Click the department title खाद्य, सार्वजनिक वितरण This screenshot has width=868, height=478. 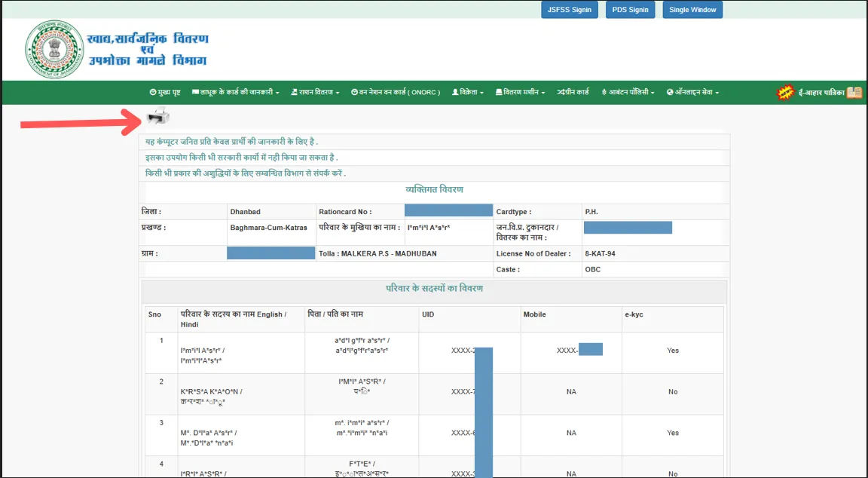[x=148, y=39]
